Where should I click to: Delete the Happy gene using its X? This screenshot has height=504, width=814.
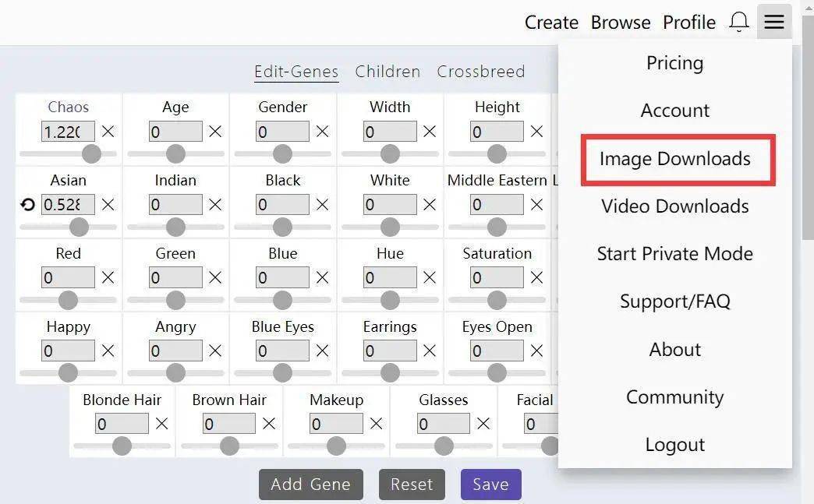(x=108, y=351)
